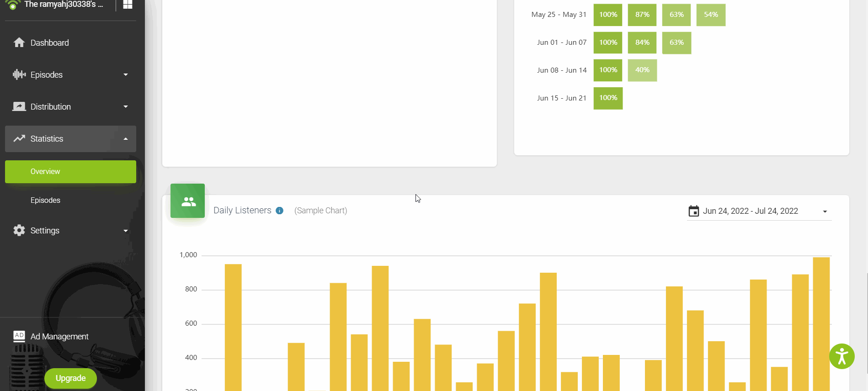Open the date range dropdown arrow
The image size is (868, 391).
click(825, 211)
